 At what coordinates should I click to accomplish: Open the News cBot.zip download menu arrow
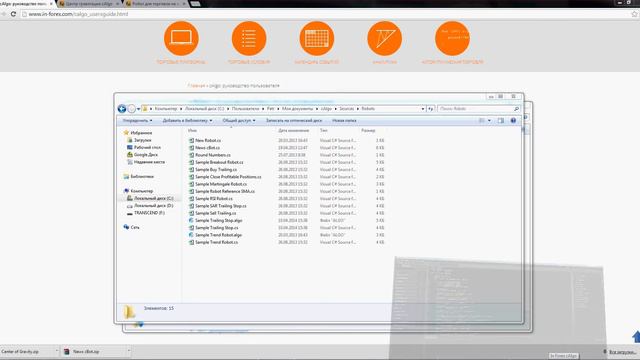point(129,351)
